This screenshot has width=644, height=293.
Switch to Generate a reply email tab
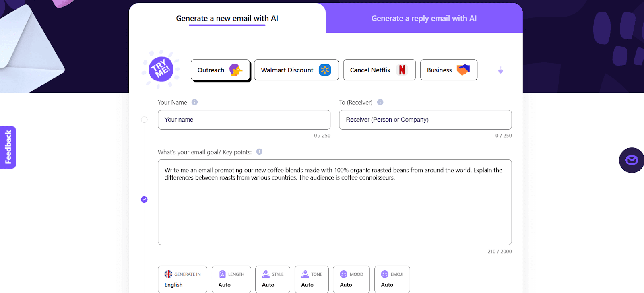tap(424, 18)
